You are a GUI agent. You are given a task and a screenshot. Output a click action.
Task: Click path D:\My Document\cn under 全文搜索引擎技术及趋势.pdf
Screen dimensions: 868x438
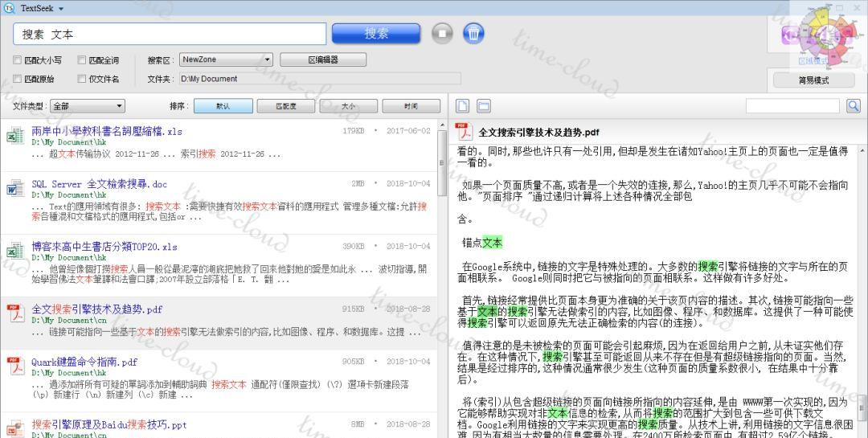tap(69, 320)
